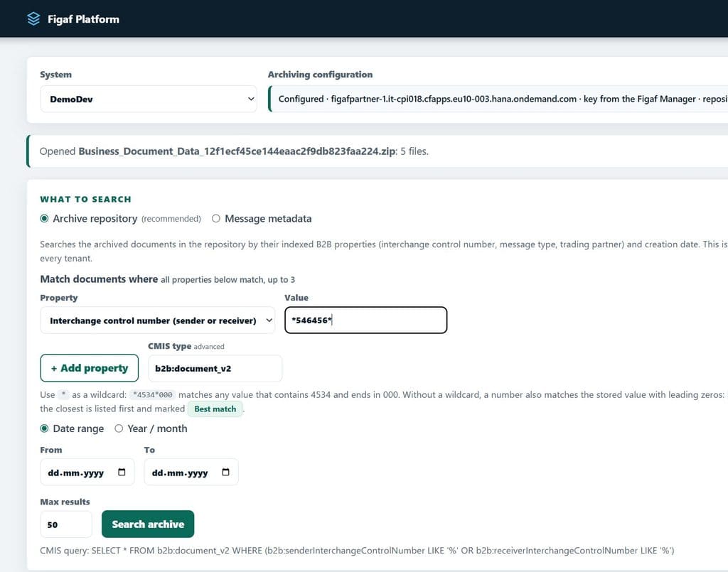Open the System dropdown showing DemoDev

(149, 99)
